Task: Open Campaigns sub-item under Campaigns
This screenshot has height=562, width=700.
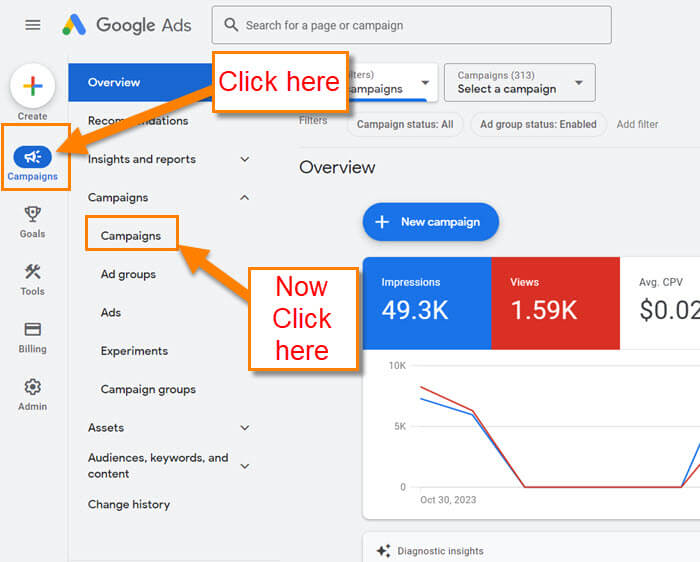Action: click(x=131, y=235)
